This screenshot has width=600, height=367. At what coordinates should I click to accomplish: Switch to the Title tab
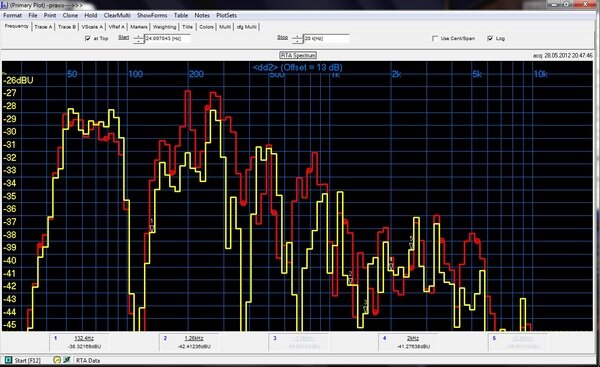tap(188, 27)
